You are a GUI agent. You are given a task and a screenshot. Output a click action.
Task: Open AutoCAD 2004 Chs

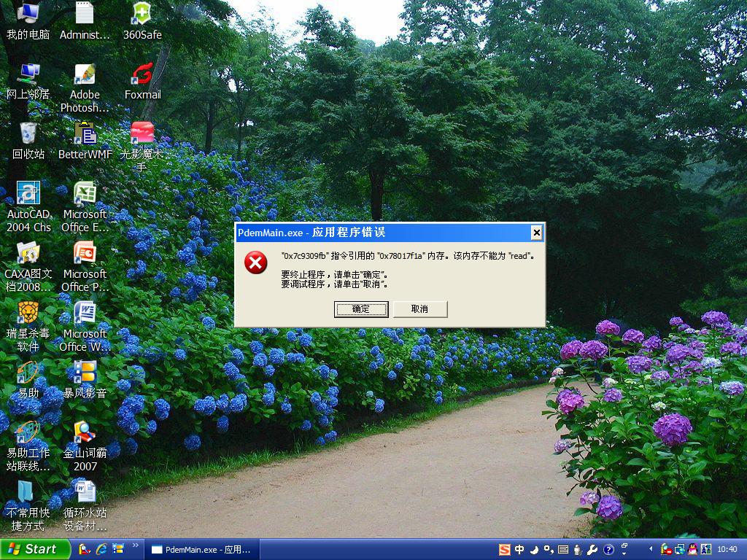(x=28, y=197)
